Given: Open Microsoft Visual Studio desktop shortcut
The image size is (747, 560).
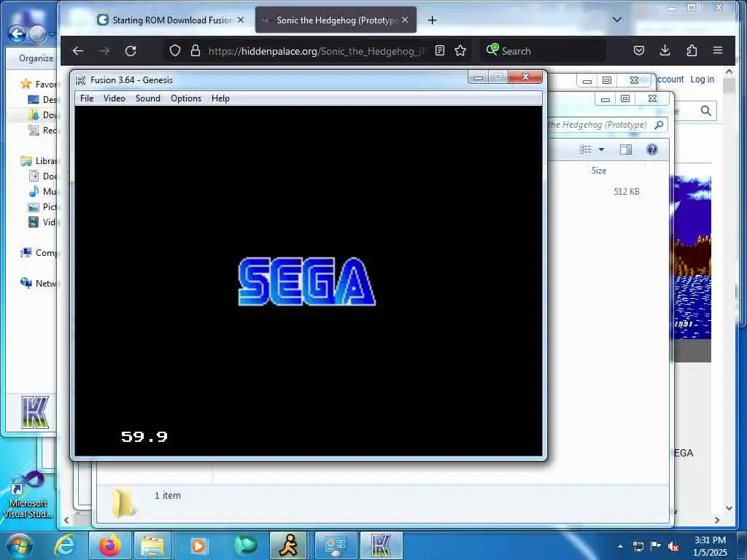Looking at the screenshot, I should pos(28,495).
